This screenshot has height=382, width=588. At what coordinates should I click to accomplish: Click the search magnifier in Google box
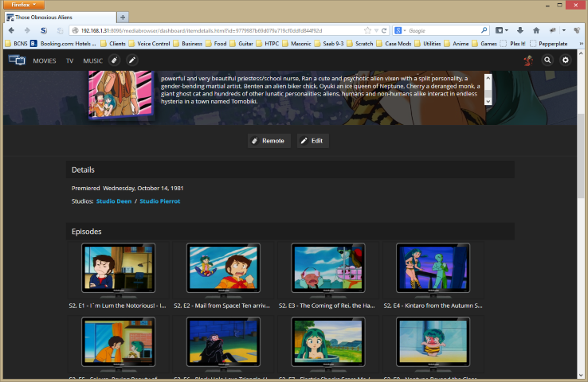pyautogui.click(x=484, y=30)
